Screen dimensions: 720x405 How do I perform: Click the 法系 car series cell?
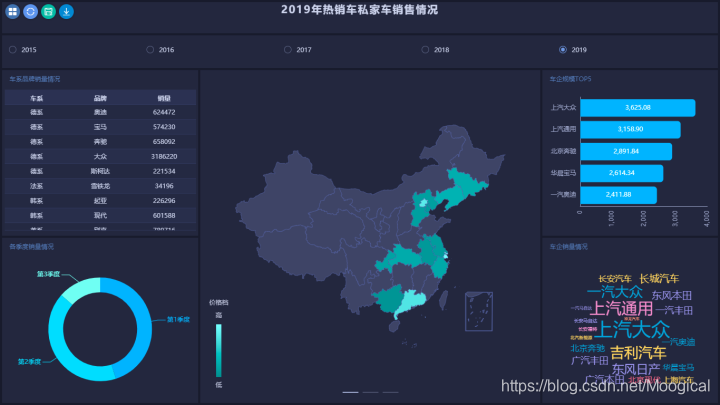[37, 186]
